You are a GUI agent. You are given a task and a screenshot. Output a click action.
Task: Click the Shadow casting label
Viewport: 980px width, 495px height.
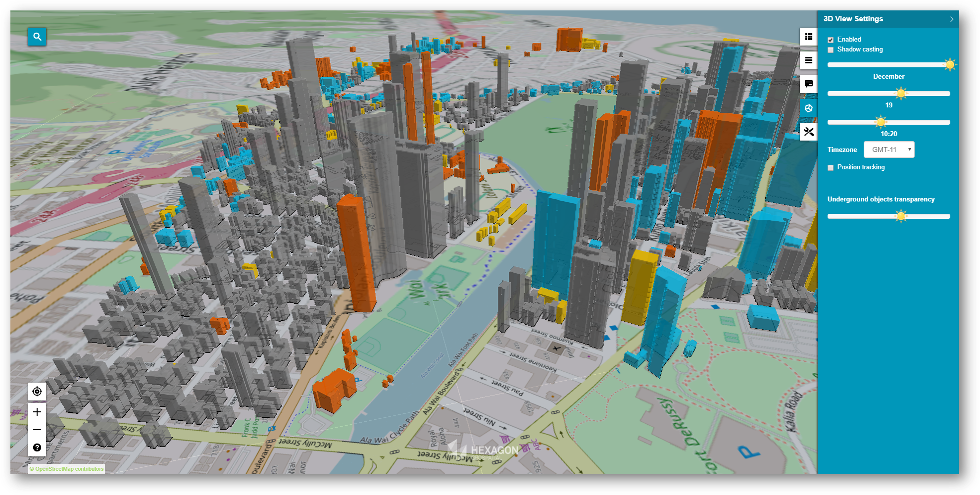point(860,49)
